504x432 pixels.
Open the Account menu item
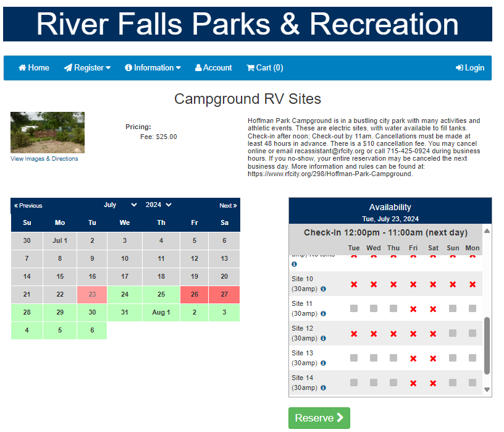pos(213,68)
